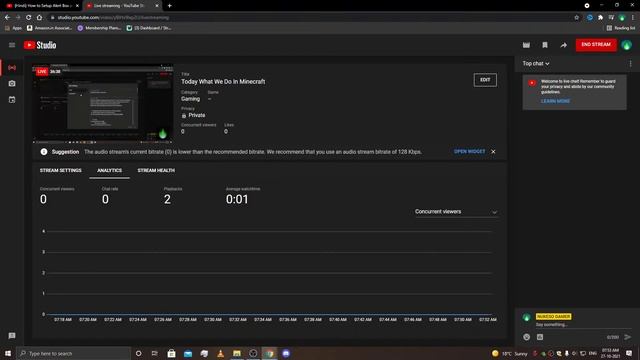Click the Gaming category value

190,99
